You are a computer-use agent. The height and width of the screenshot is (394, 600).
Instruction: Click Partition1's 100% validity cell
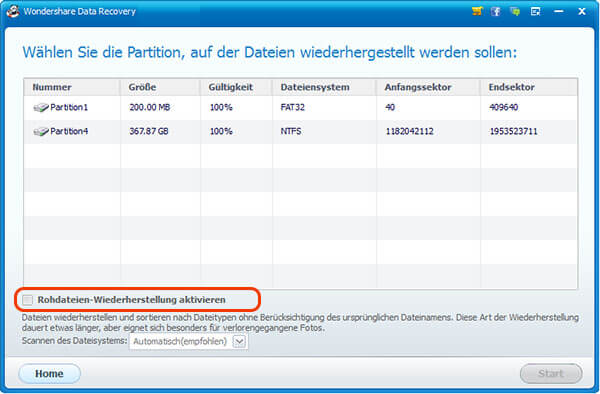click(221, 107)
